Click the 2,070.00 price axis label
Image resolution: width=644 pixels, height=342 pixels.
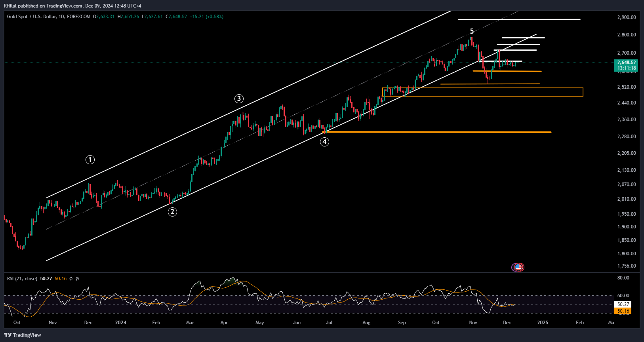pyautogui.click(x=627, y=184)
